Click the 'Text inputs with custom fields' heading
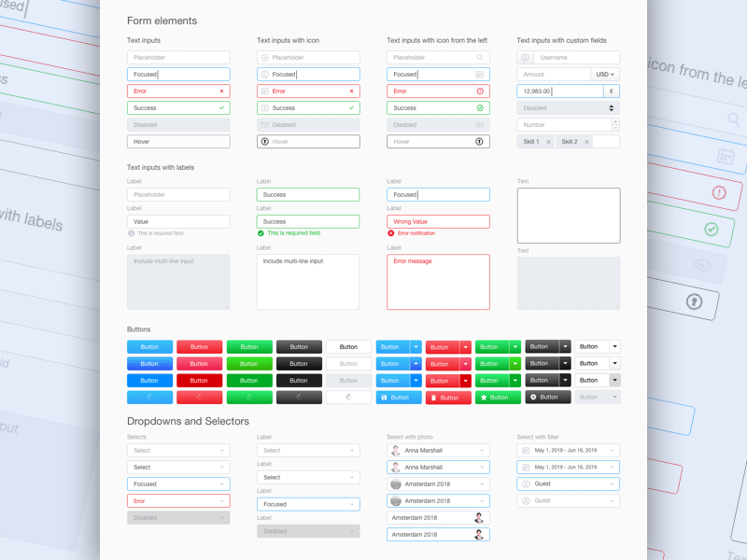747x560 pixels. [x=562, y=40]
